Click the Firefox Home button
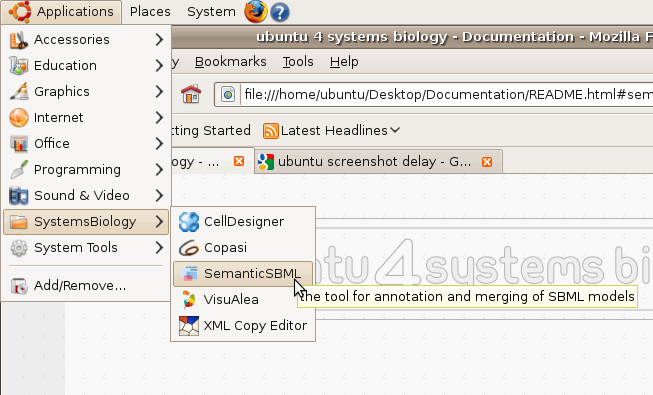Image resolution: width=653 pixels, height=395 pixels. coord(191,94)
